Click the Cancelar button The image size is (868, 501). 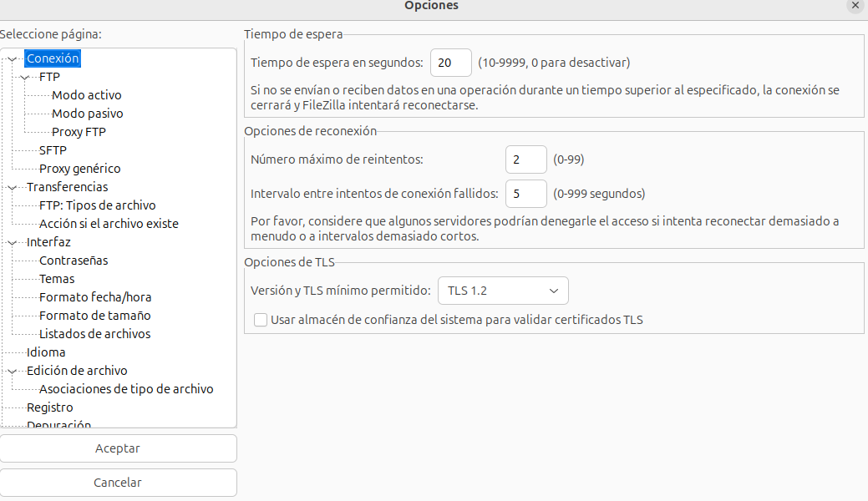[118, 483]
